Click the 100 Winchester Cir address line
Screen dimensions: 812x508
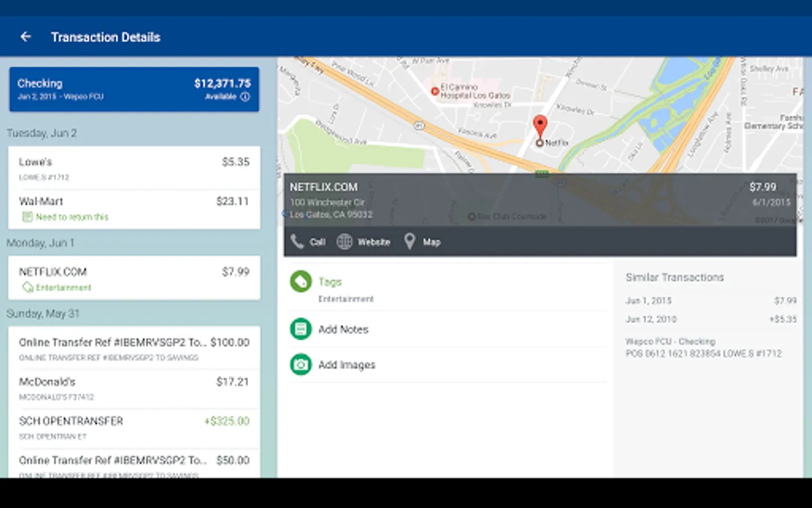pos(327,202)
